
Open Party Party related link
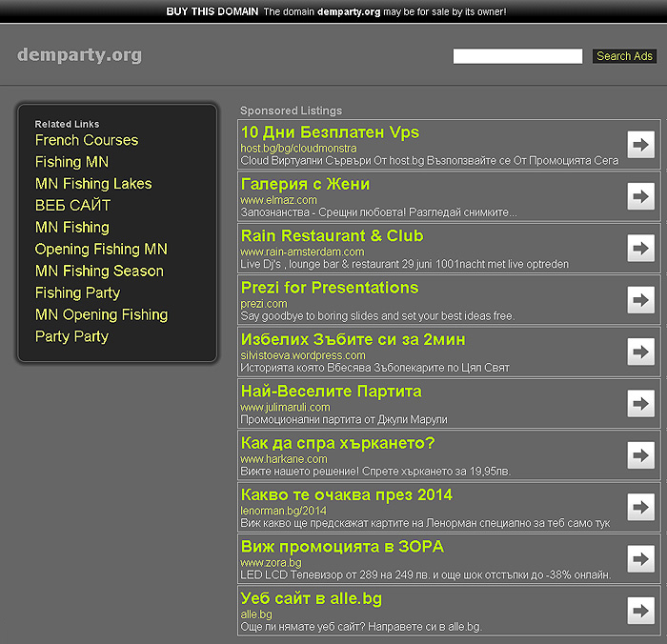[71, 336]
